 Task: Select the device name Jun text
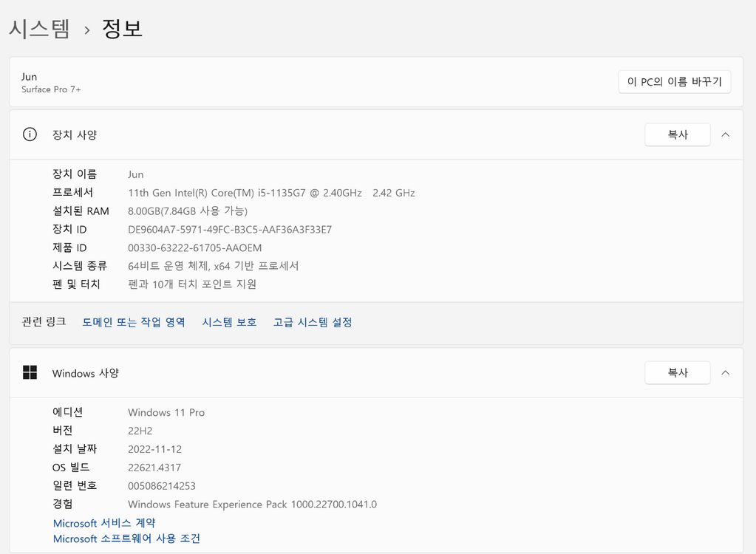(135, 174)
